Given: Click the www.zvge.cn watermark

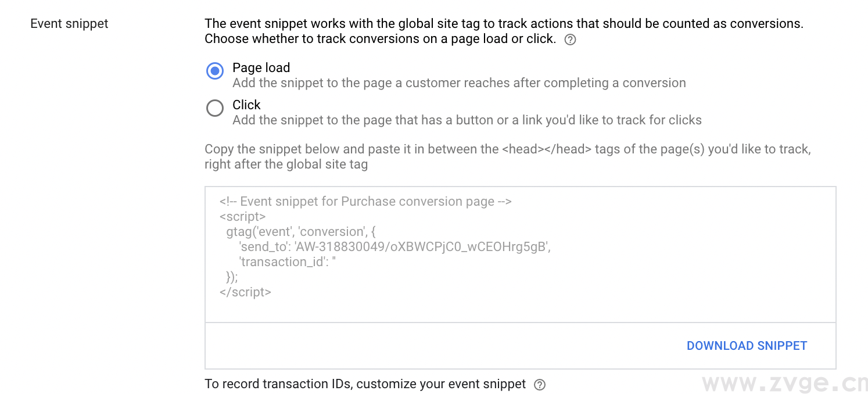Looking at the screenshot, I should [x=784, y=384].
